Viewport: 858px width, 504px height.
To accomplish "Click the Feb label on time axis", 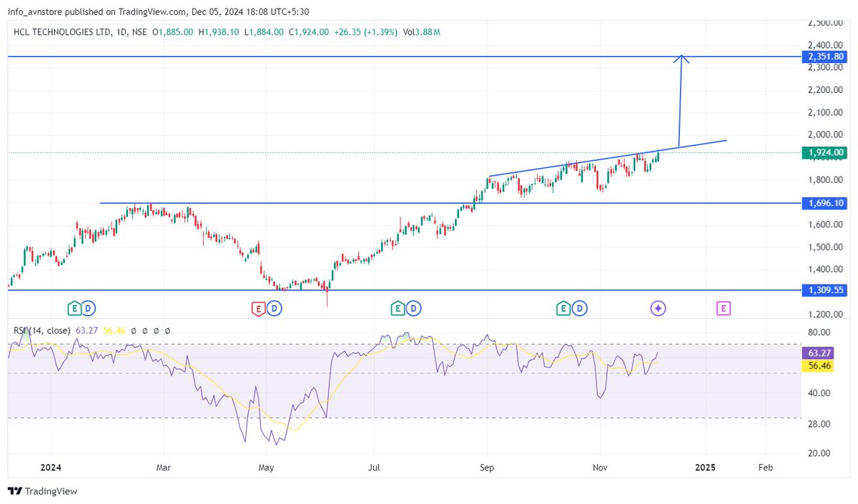I will point(765,468).
